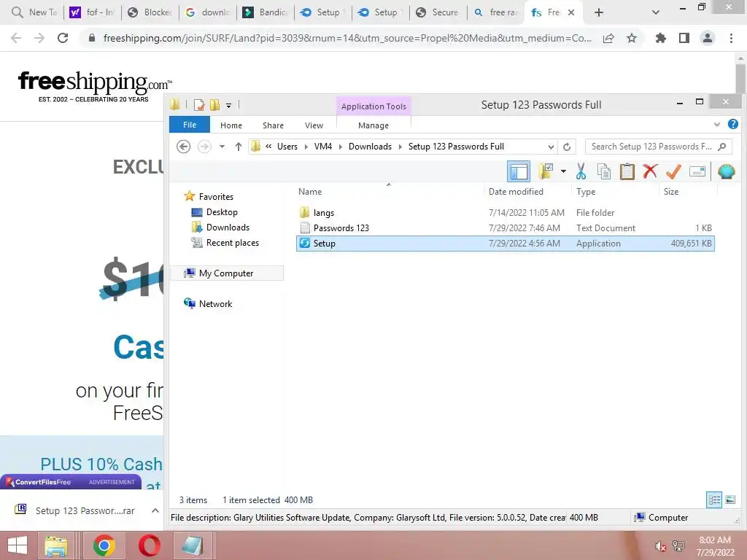This screenshot has height=560, width=747.
Task: Open the File tab in Explorer
Action: click(190, 125)
